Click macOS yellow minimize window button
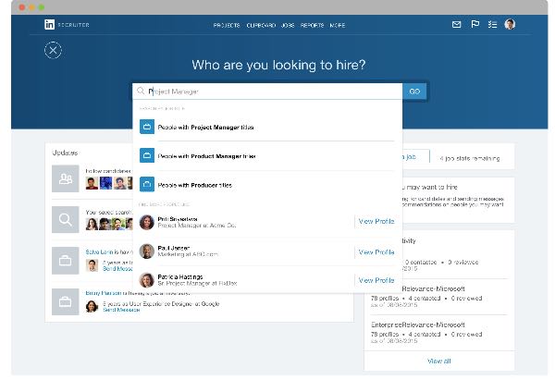The image size is (555, 392). point(31,7)
